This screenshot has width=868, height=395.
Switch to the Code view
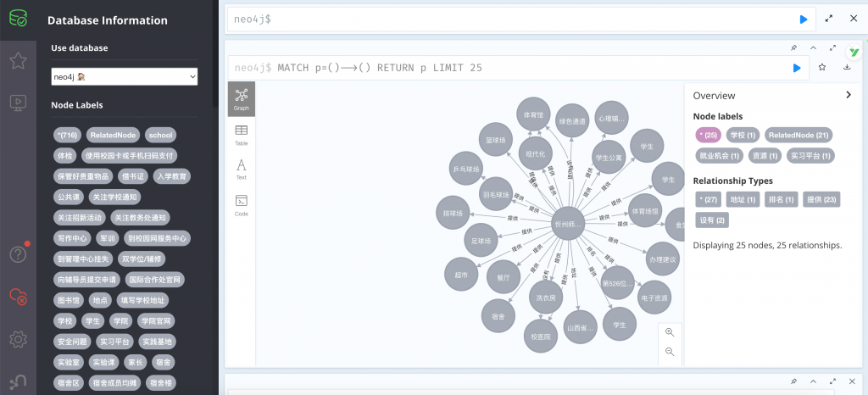click(x=242, y=205)
